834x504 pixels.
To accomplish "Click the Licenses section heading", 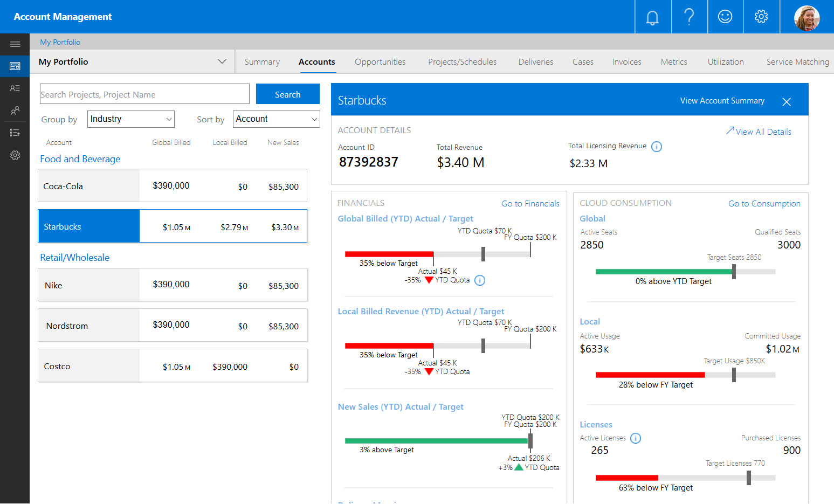I will 596,425.
